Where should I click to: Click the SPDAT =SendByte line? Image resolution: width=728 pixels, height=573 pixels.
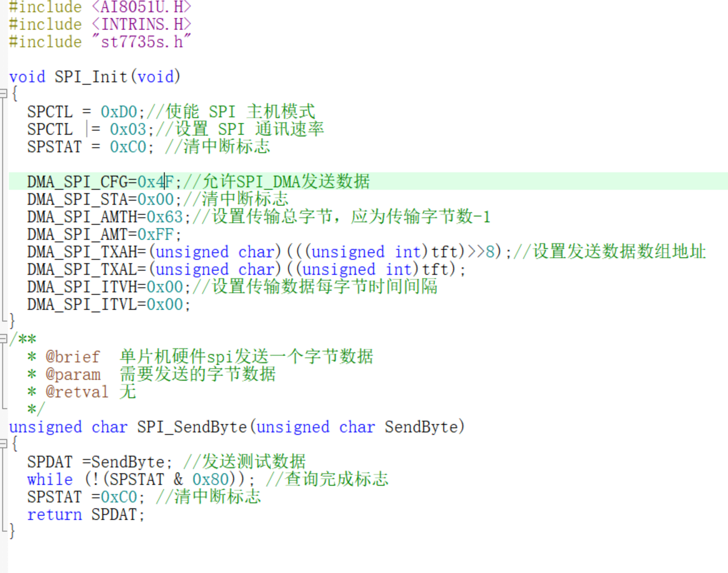89,461
